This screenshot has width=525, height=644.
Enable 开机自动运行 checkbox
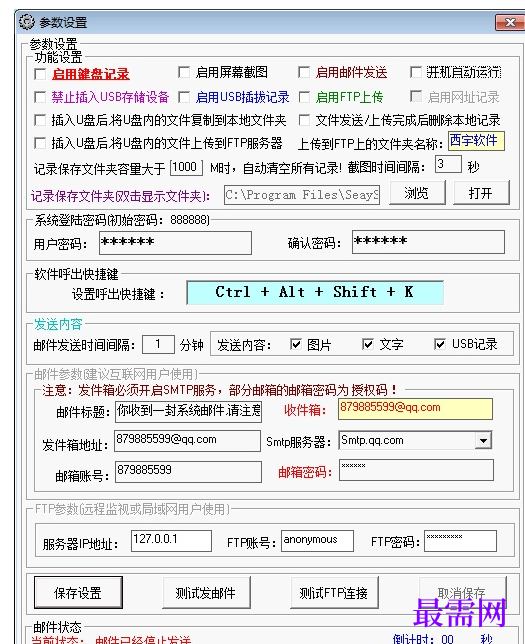coord(416,73)
